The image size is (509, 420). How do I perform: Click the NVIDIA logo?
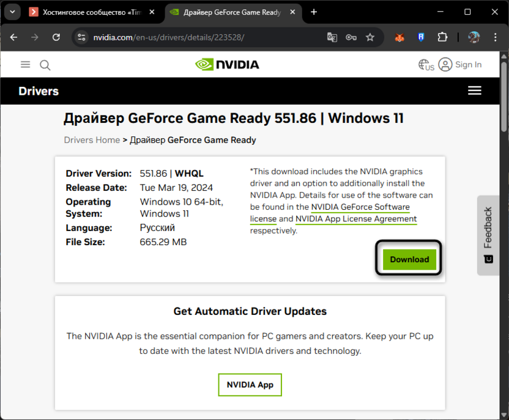tap(227, 65)
